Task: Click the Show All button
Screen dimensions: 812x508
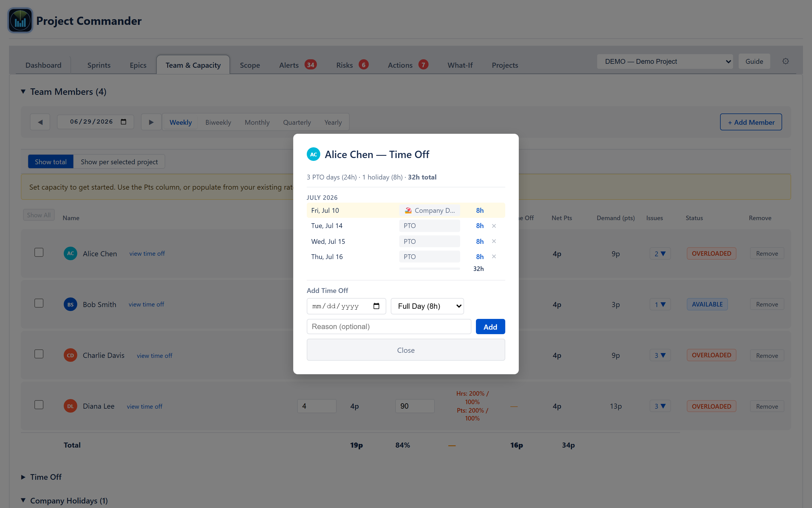Action: point(39,215)
